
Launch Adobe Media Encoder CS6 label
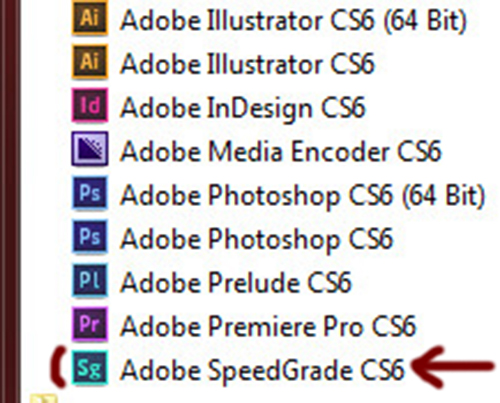(281, 151)
